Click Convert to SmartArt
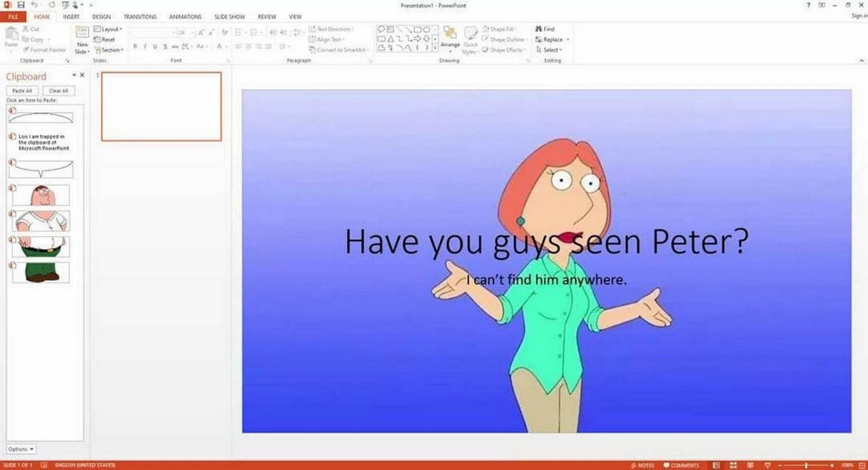Image resolution: width=868 pixels, height=470 pixels. [x=338, y=50]
